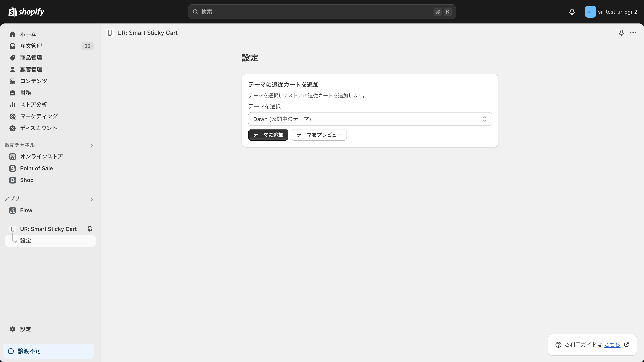Expand the アプリ section

point(92,199)
